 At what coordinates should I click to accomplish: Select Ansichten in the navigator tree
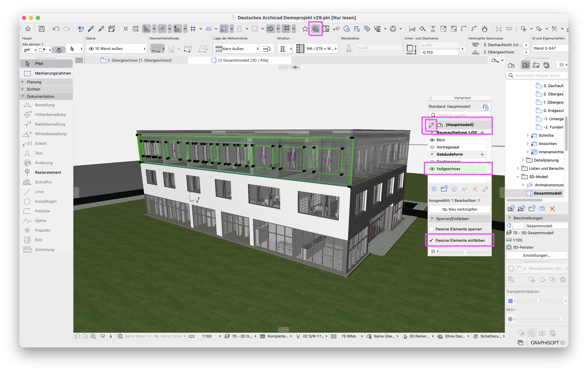[548, 144]
